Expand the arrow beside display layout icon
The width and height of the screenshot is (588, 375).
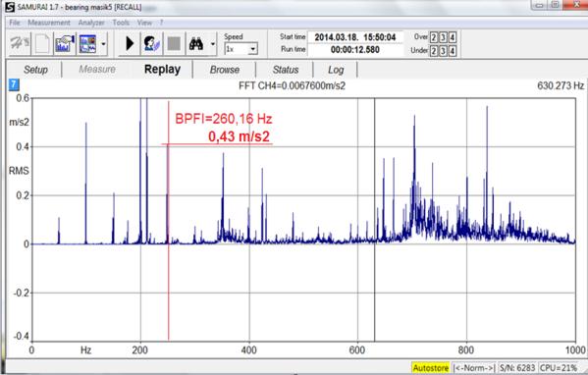(103, 44)
